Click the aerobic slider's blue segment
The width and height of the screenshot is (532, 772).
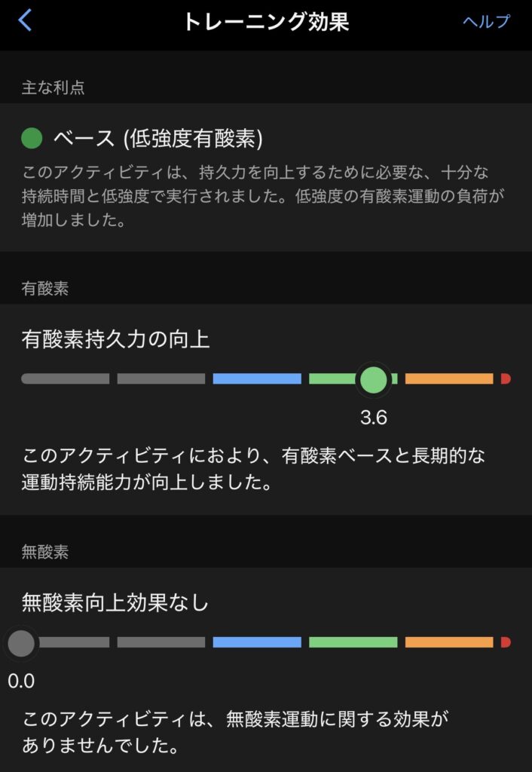257,378
